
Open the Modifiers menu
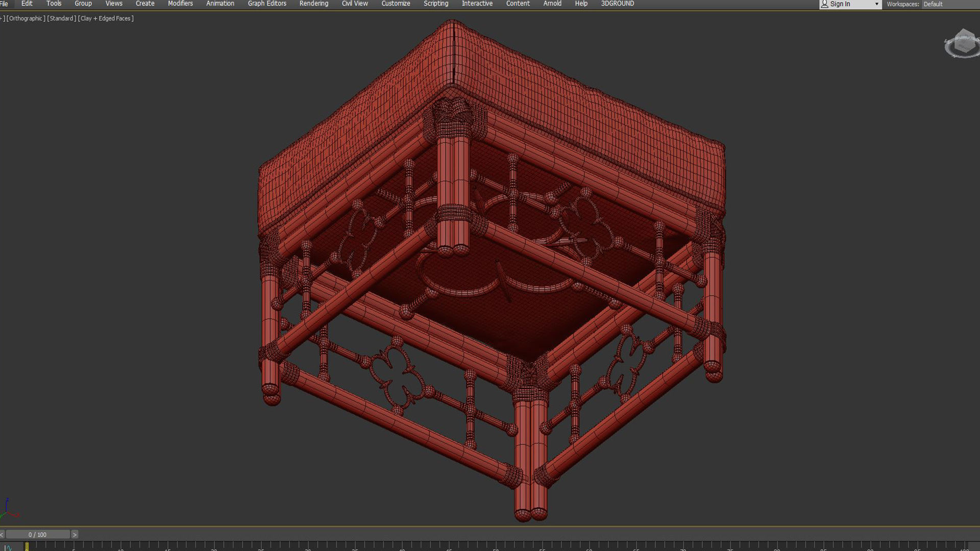tap(180, 4)
